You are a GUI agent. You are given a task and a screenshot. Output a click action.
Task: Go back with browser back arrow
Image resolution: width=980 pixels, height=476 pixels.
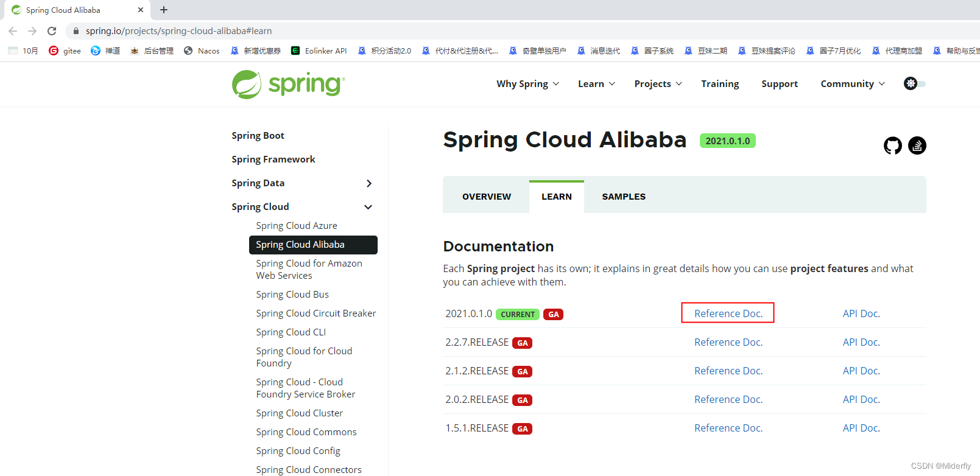(x=13, y=31)
